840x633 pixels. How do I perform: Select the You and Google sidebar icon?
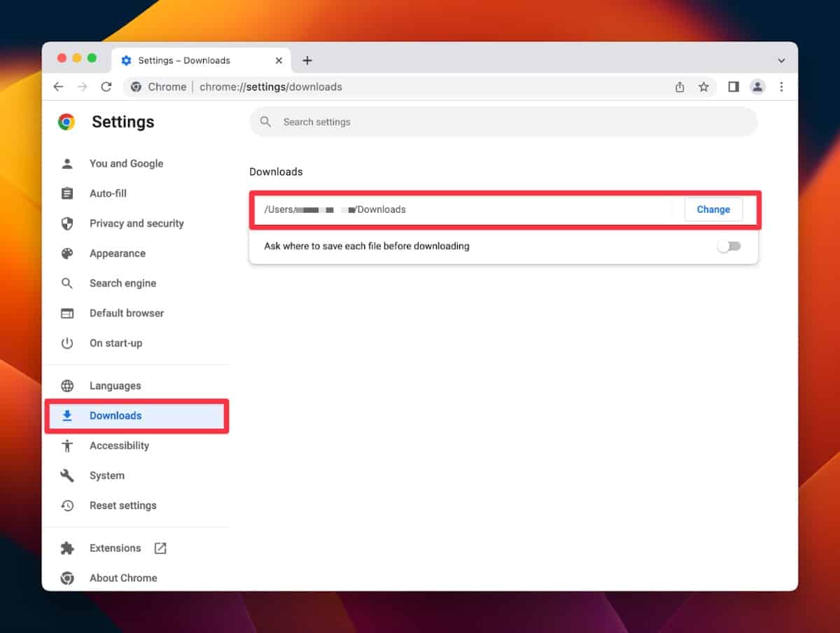[x=67, y=163]
